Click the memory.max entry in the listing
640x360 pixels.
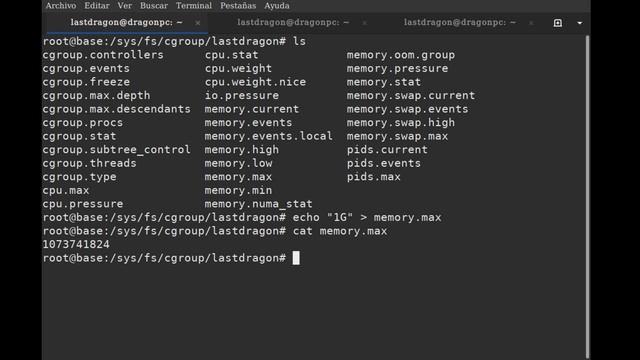tap(238, 177)
